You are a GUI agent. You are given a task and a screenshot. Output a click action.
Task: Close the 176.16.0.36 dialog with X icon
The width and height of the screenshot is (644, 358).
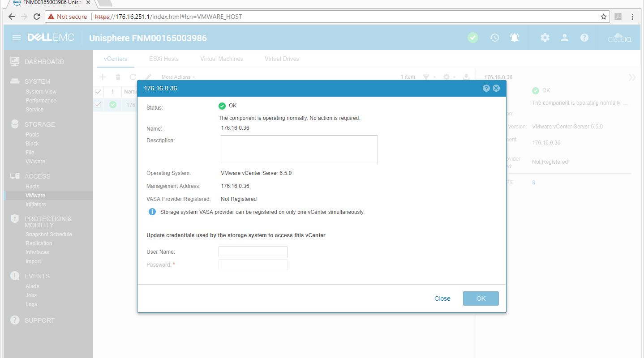(496, 88)
